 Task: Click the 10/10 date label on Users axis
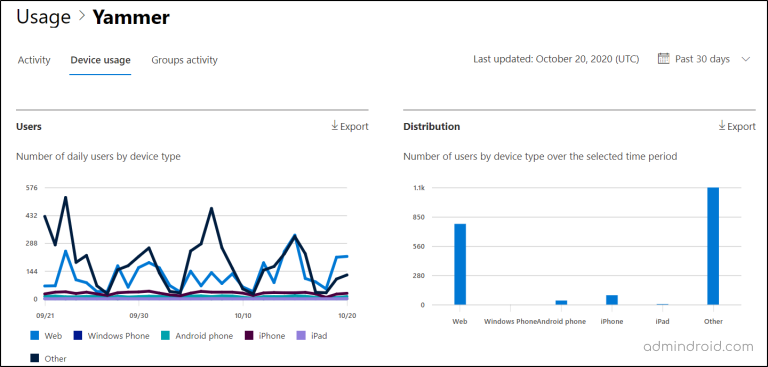coord(243,316)
